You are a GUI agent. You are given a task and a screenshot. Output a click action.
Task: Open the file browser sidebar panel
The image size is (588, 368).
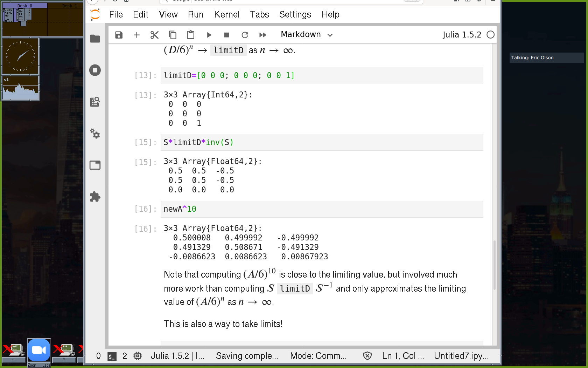point(95,39)
